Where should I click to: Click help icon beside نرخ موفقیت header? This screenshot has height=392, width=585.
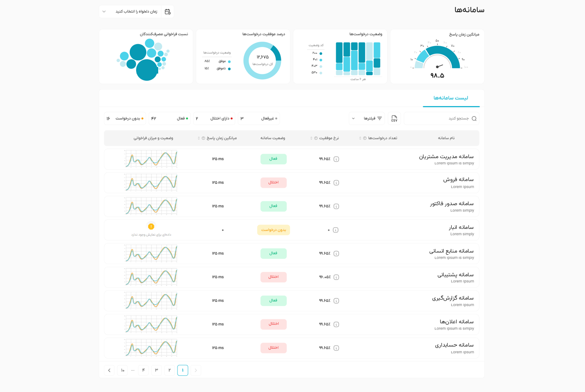click(316, 138)
